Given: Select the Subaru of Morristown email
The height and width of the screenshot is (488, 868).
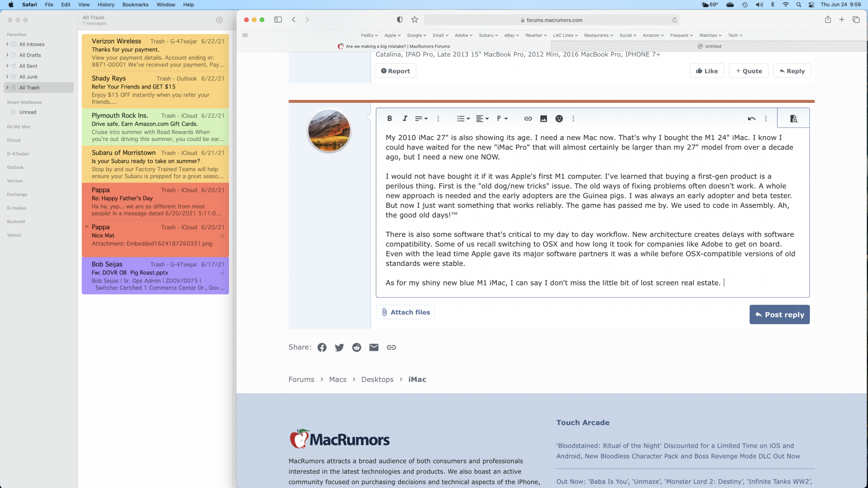Looking at the screenshot, I should coord(155,164).
